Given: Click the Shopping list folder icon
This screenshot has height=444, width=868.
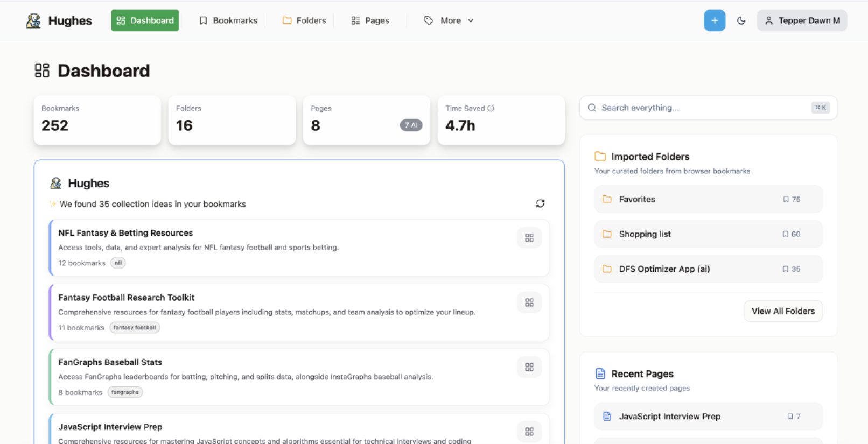Looking at the screenshot, I should pos(607,234).
